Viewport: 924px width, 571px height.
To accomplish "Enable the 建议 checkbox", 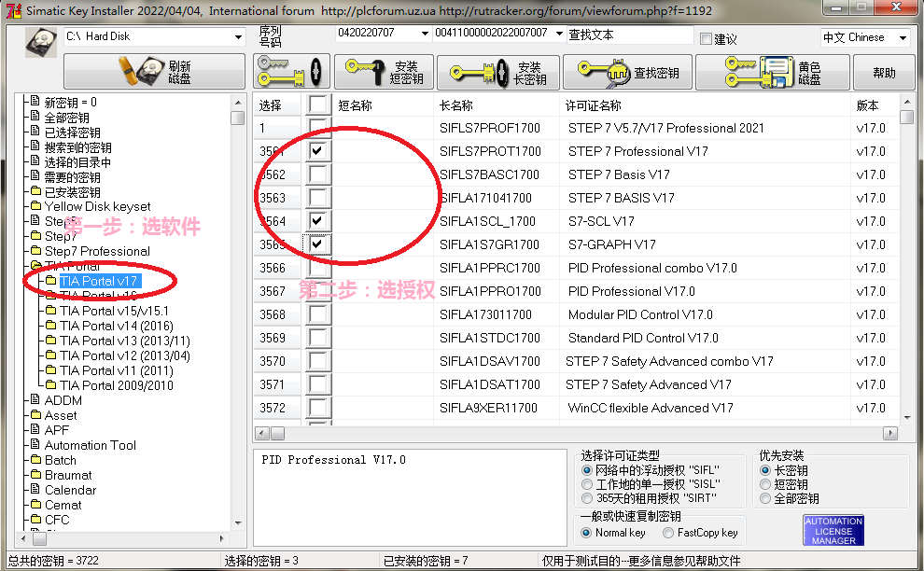I will coord(706,39).
